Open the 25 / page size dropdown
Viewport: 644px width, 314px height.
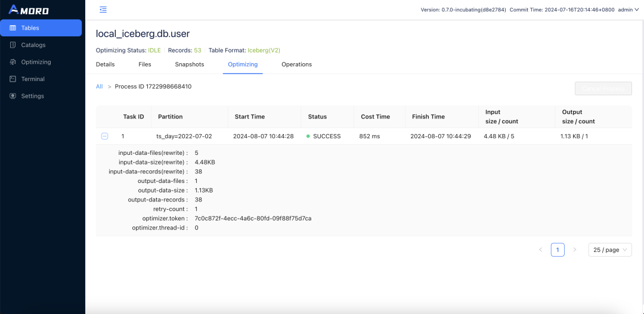(610, 250)
